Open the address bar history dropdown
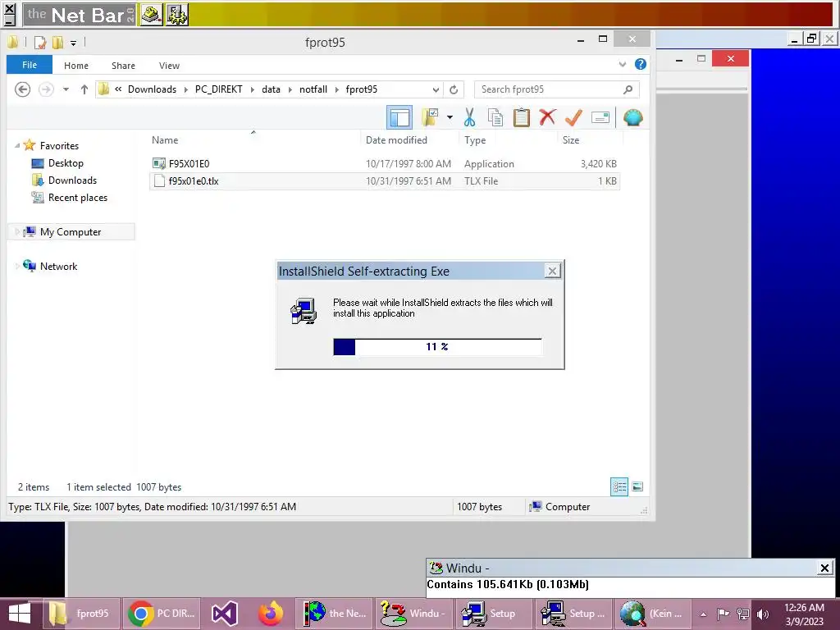Viewport: 840px width, 630px height. click(x=436, y=89)
